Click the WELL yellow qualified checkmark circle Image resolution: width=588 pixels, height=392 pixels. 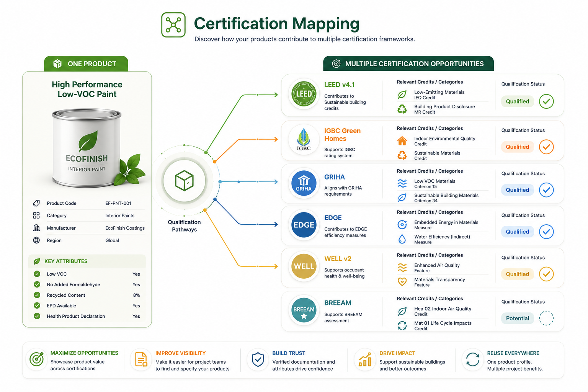click(546, 274)
